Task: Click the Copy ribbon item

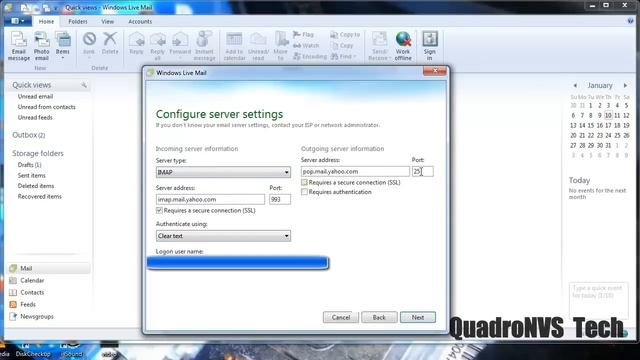Action: pos(342,46)
